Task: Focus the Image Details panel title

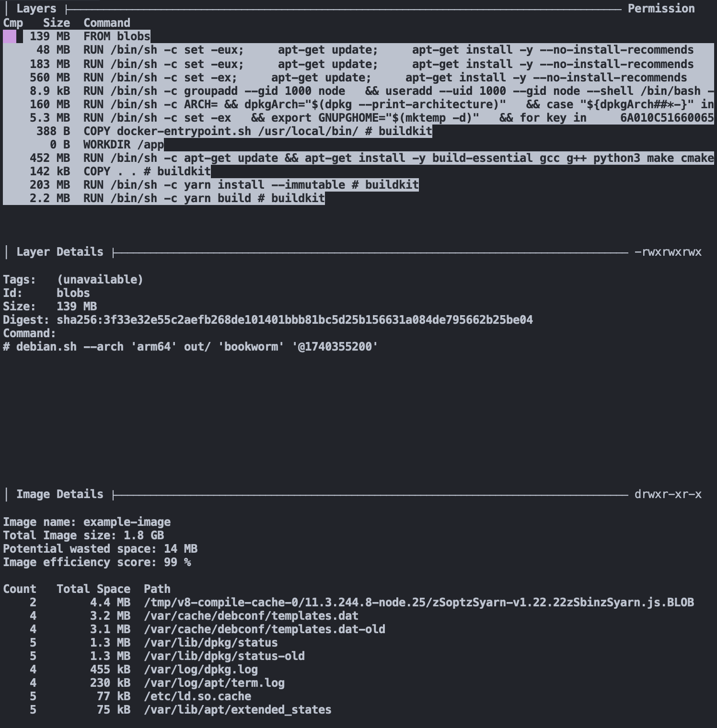Action: pos(59,494)
